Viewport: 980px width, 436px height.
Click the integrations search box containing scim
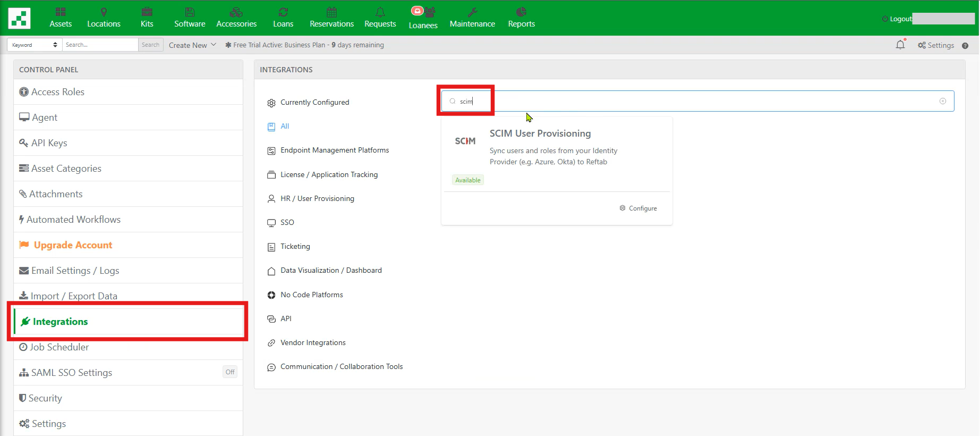click(x=697, y=101)
